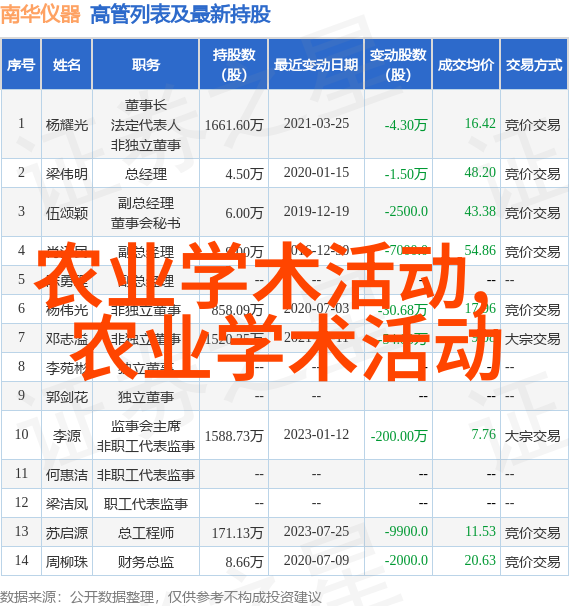The width and height of the screenshot is (569, 606).
Task: Click the name 李源
Action: [x=67, y=436]
